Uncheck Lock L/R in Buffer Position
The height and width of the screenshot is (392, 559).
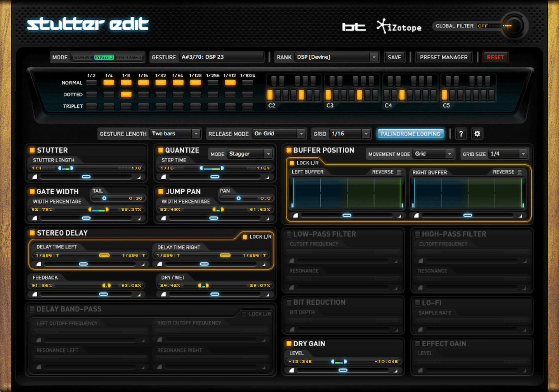[292, 163]
